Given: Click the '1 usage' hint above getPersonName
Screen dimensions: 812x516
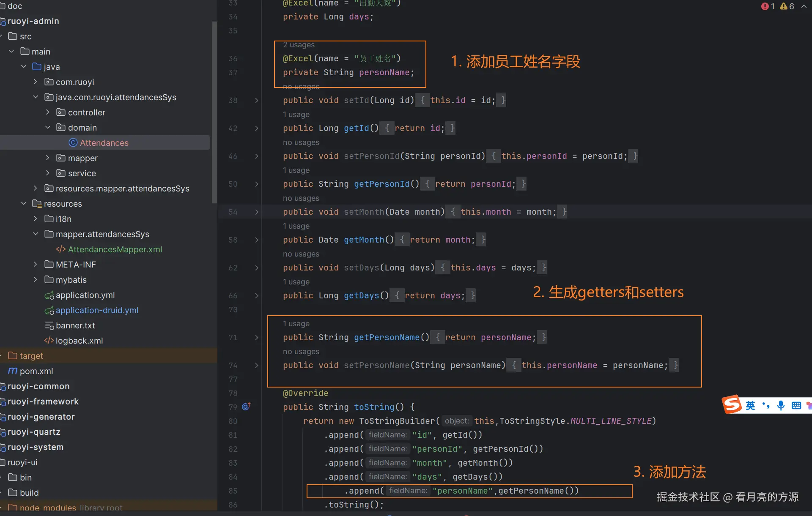Looking at the screenshot, I should [x=296, y=324].
